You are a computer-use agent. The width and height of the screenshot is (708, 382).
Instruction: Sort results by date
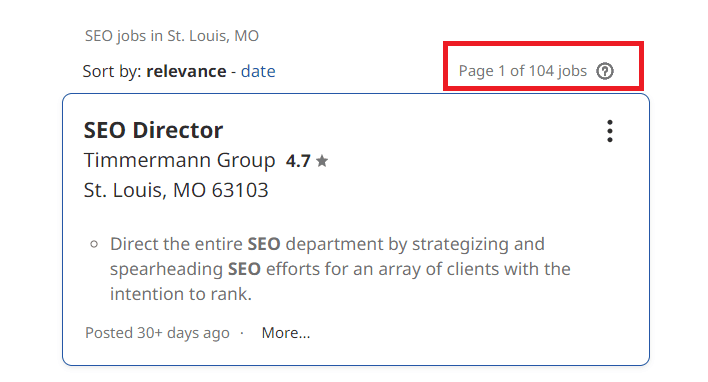[258, 71]
